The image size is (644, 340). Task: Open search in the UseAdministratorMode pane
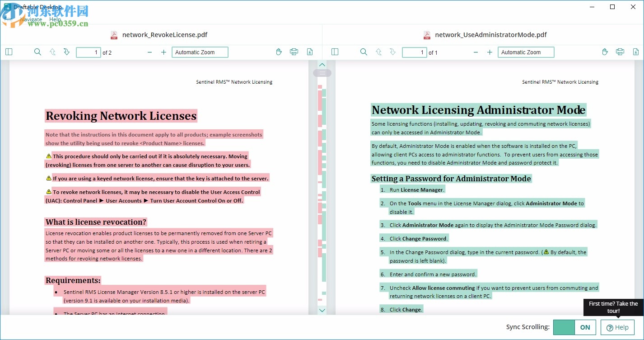point(364,52)
